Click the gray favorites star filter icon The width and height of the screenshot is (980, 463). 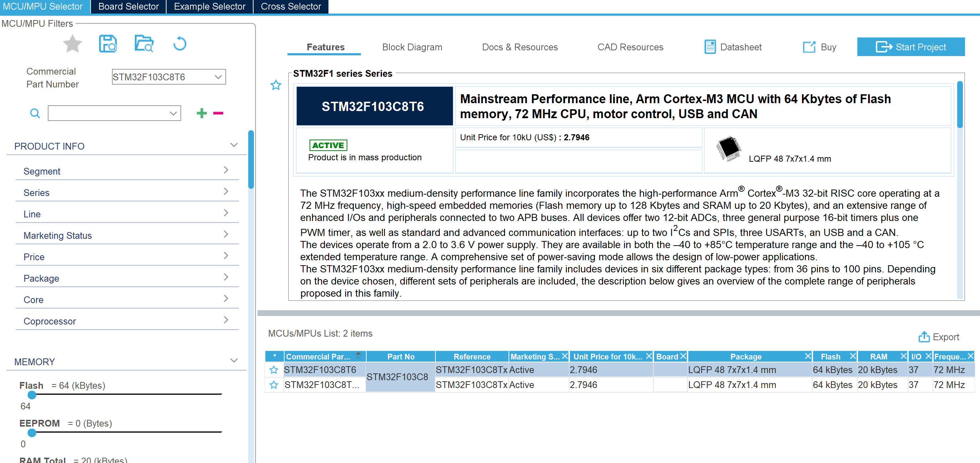click(x=72, y=44)
